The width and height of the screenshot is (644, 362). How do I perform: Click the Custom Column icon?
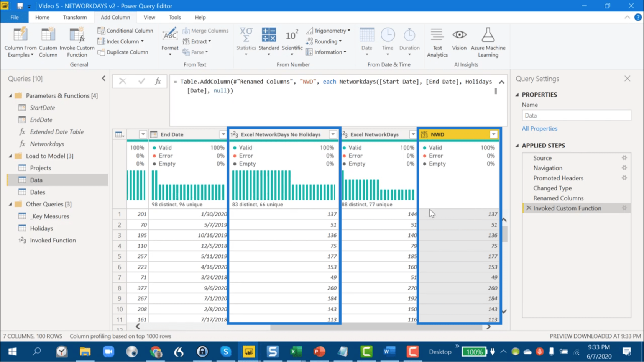click(x=48, y=34)
